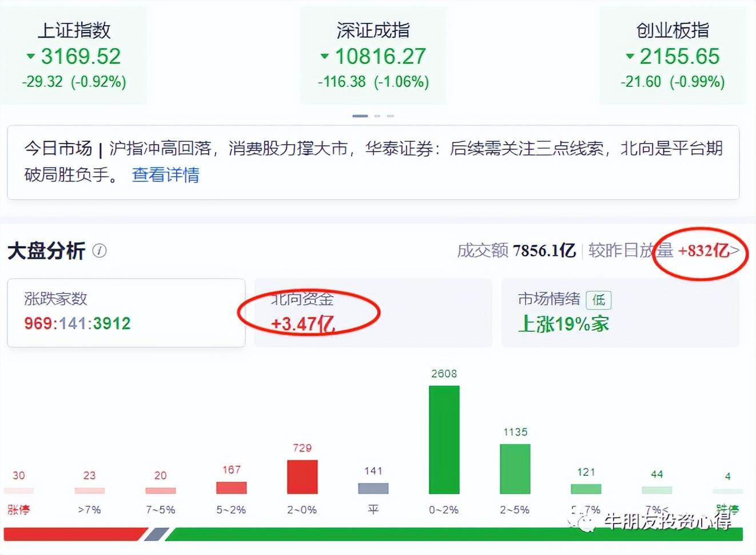Select the 市场情绪 card
756x555 pixels.
[x=620, y=312]
